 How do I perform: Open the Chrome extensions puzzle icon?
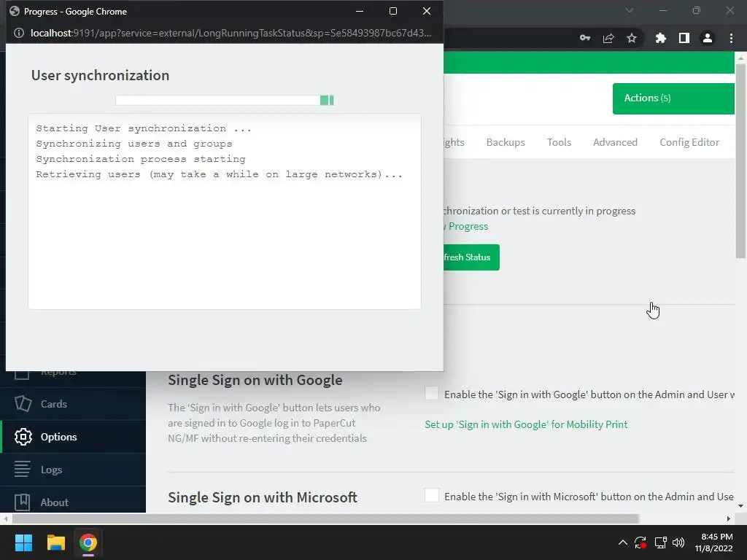pos(660,38)
